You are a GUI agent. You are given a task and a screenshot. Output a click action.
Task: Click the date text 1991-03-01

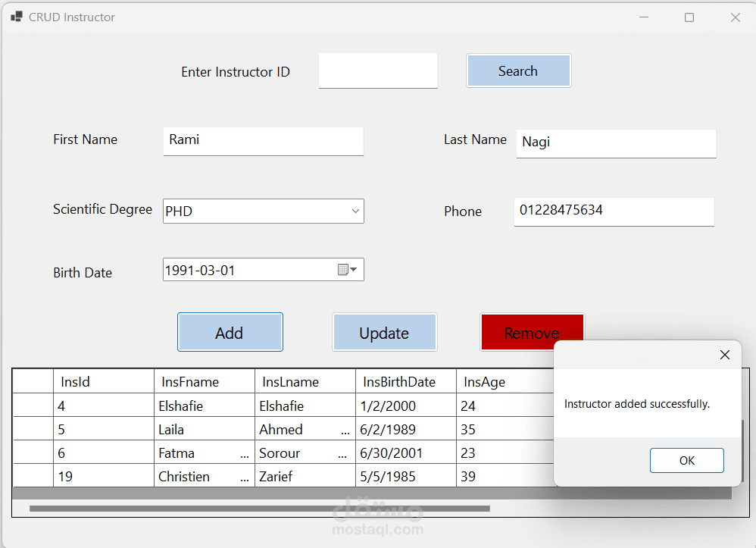[x=200, y=270]
